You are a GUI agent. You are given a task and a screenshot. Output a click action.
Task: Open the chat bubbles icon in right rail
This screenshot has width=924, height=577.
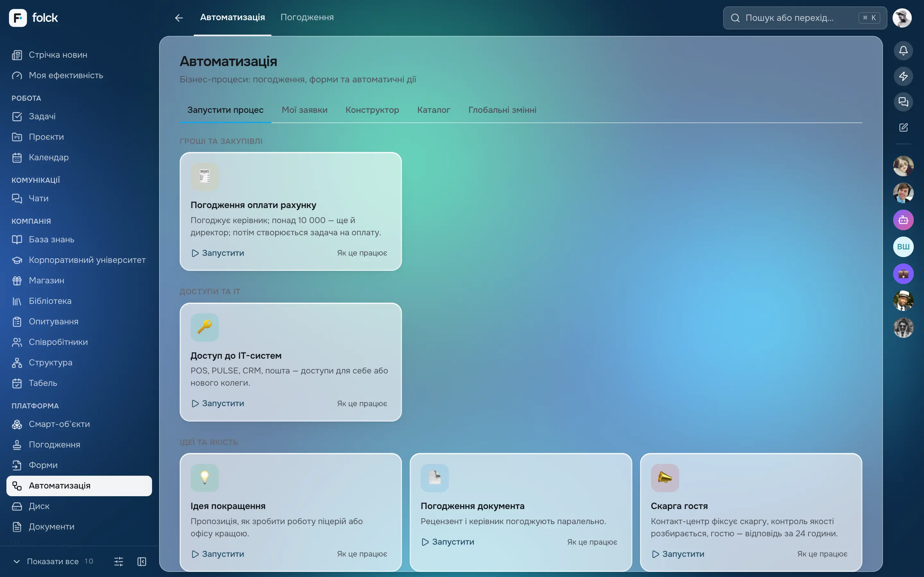(903, 102)
